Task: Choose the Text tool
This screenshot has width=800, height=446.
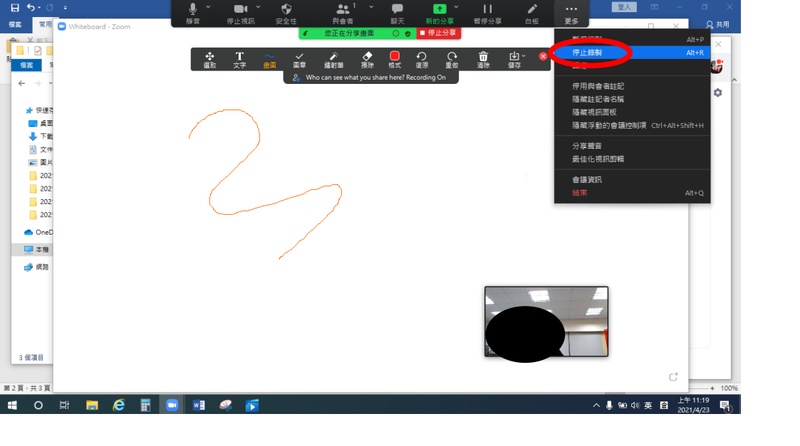Action: tap(239, 59)
